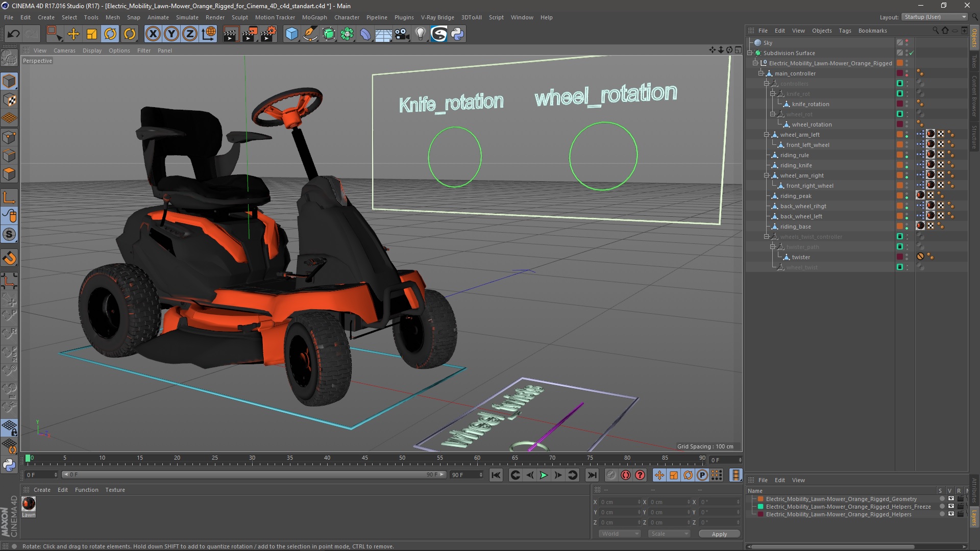Select the twister object

tap(800, 257)
